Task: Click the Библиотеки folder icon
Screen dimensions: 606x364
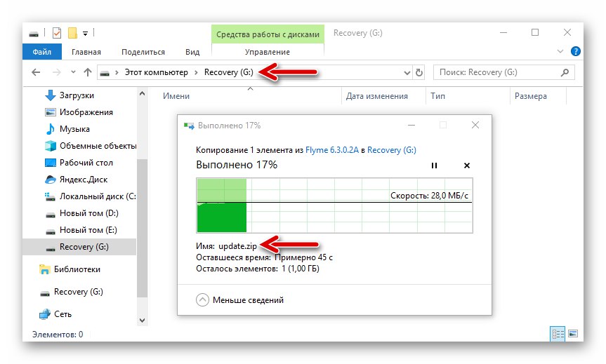Action: pos(45,269)
